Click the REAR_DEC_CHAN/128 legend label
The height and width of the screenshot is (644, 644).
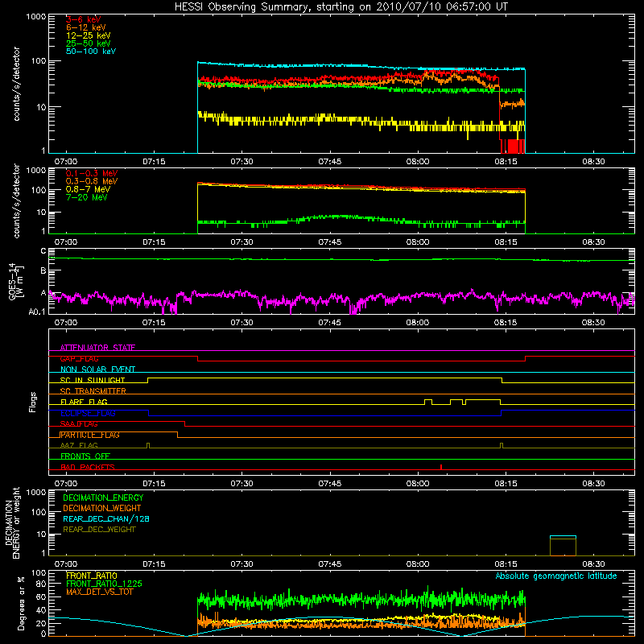click(106, 518)
